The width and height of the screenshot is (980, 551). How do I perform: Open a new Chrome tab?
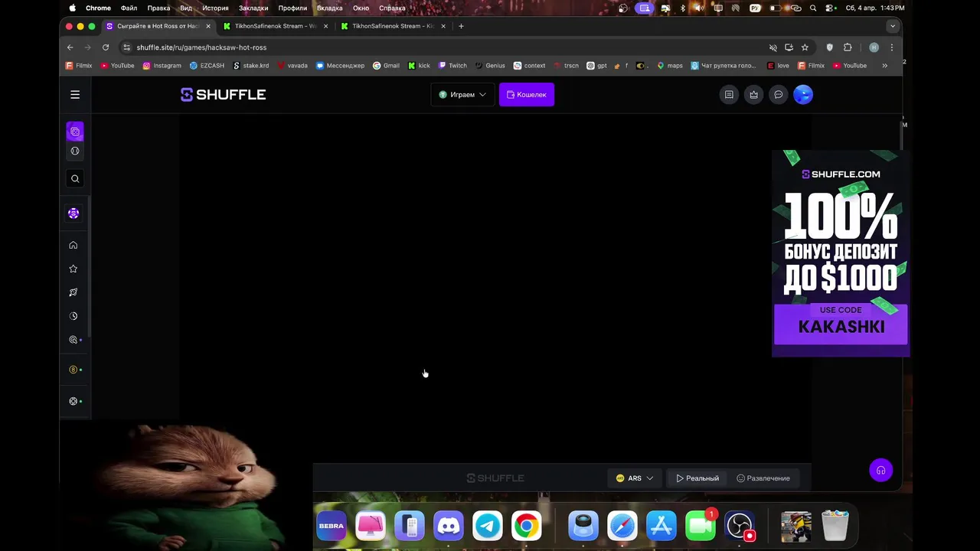(461, 26)
